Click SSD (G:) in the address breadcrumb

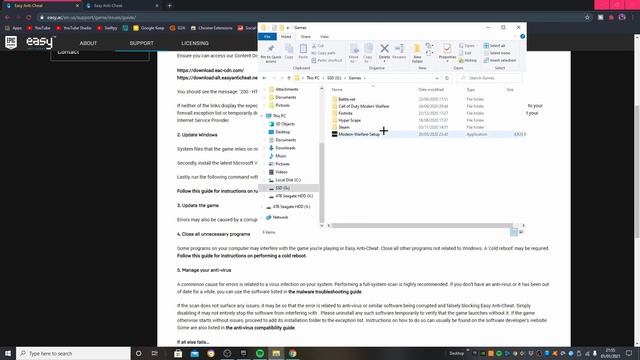tap(334, 78)
